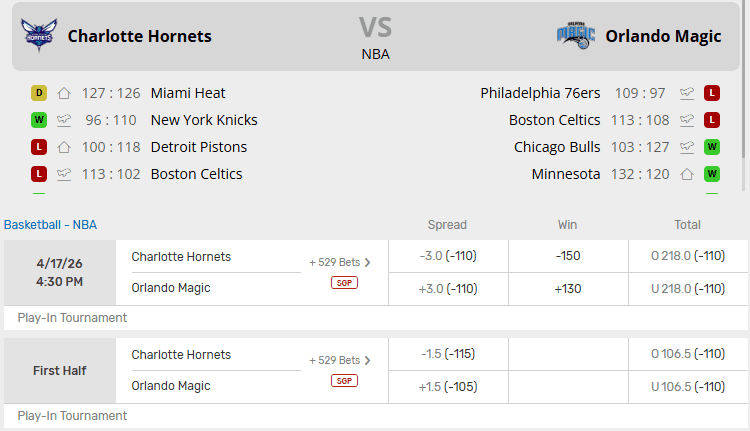Click the Charlotte Hornets team logo

coord(39,35)
